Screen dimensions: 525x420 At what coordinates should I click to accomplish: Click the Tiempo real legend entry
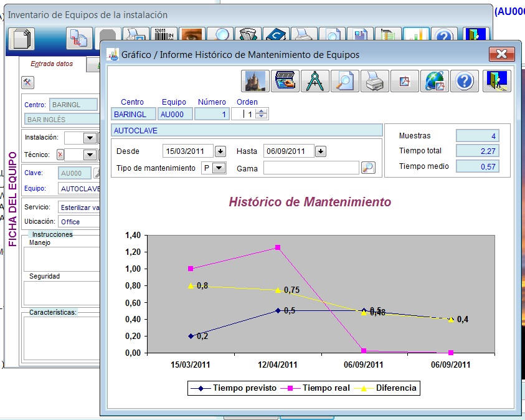(x=315, y=388)
